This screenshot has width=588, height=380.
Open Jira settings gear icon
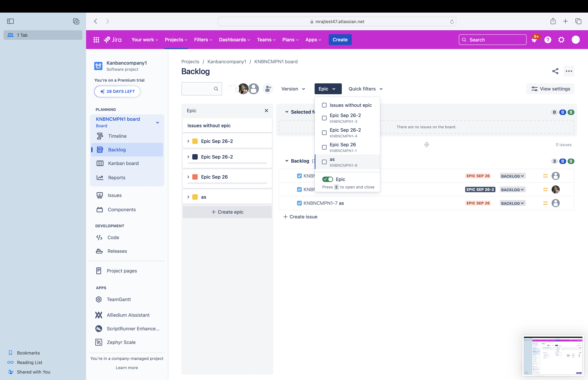(561, 40)
